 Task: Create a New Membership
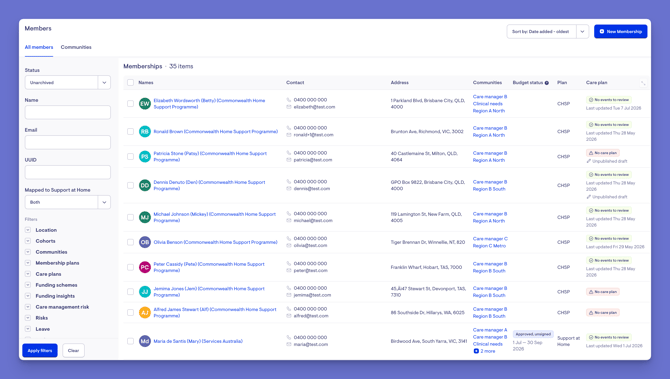620,31
